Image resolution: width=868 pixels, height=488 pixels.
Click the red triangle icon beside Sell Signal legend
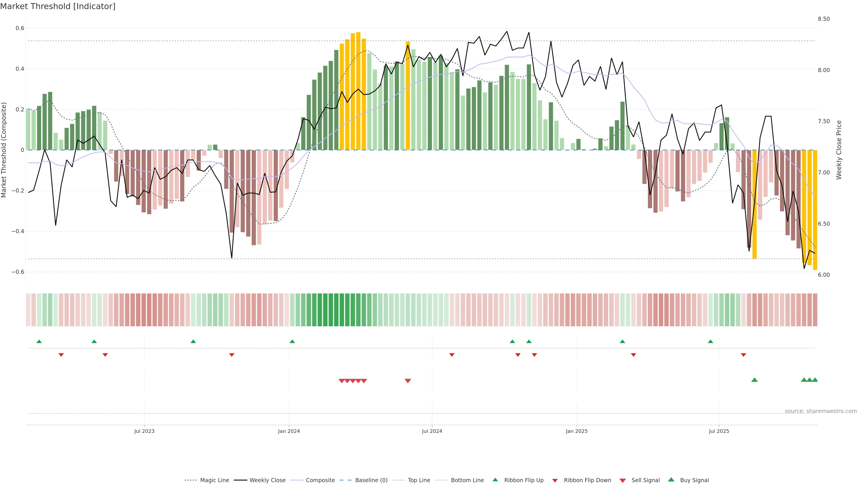coord(623,481)
